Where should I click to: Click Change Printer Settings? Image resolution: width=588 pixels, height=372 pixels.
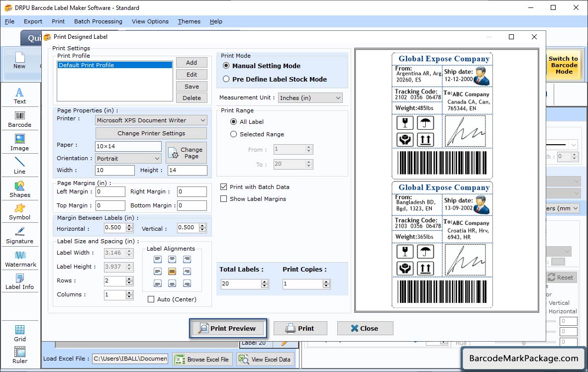coord(151,133)
